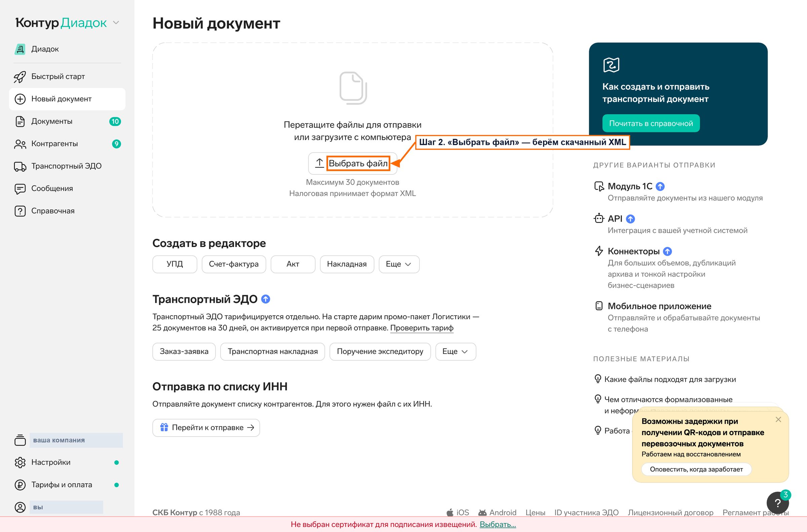This screenshot has height=532, width=807.
Task: Click the Модуль 1С cursor icon
Action: [599, 186]
